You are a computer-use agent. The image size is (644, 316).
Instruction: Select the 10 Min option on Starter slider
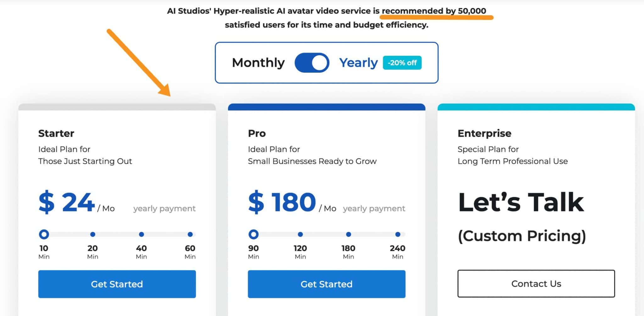(x=44, y=234)
